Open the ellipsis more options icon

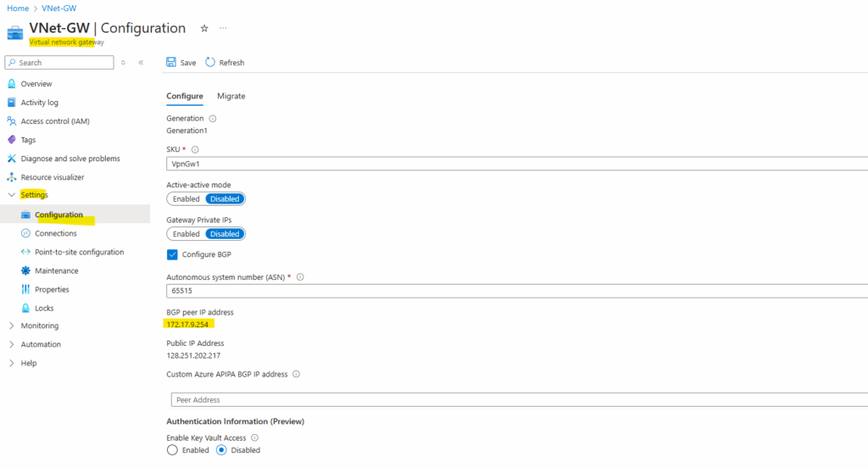coord(223,28)
